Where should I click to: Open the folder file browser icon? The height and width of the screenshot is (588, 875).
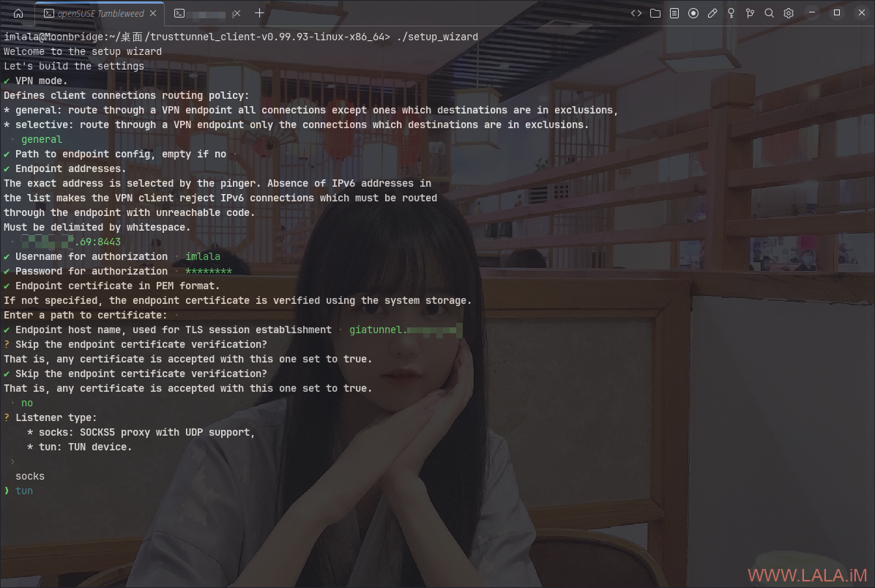pos(655,13)
